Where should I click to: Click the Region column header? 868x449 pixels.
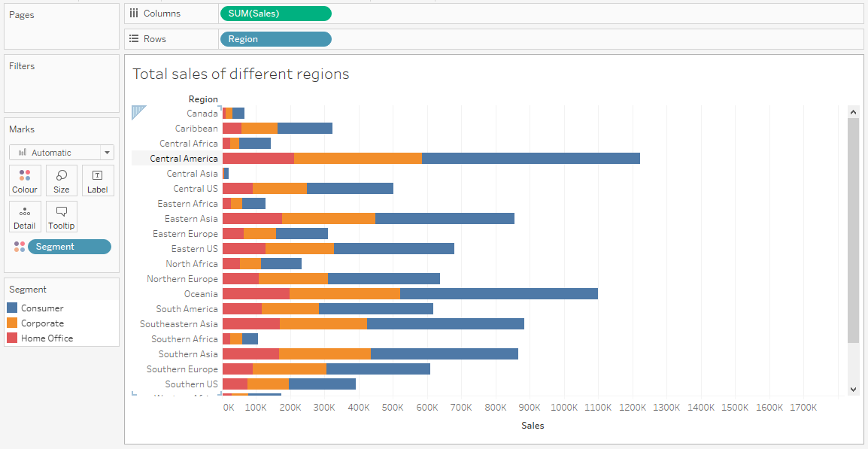pyautogui.click(x=203, y=99)
